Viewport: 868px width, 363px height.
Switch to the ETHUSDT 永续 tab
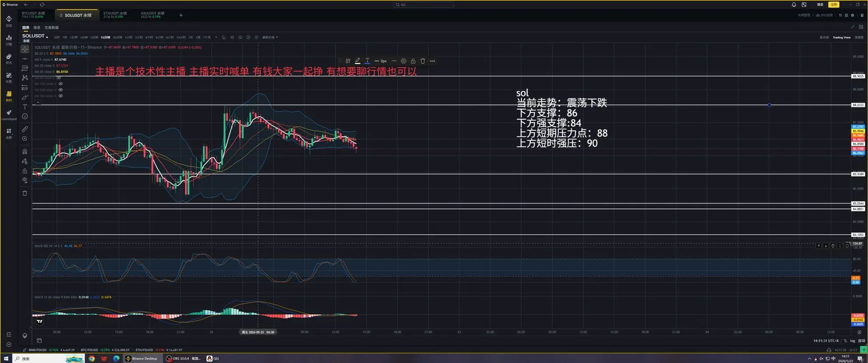tap(115, 15)
